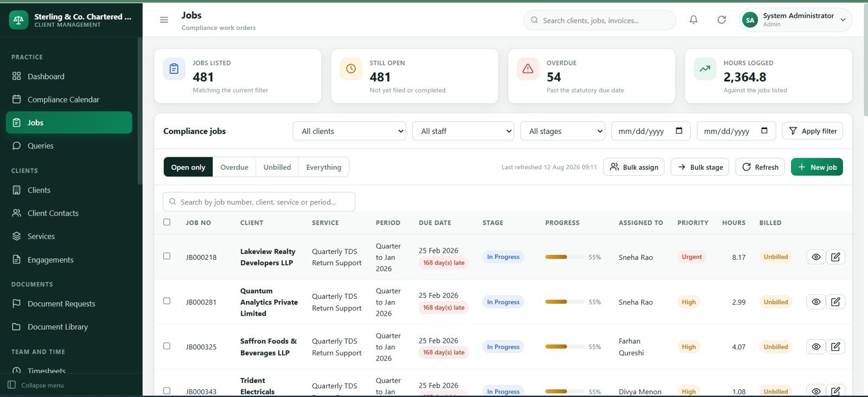Click the calendar icon in the first date field
This screenshot has width=868, height=397.
(679, 131)
